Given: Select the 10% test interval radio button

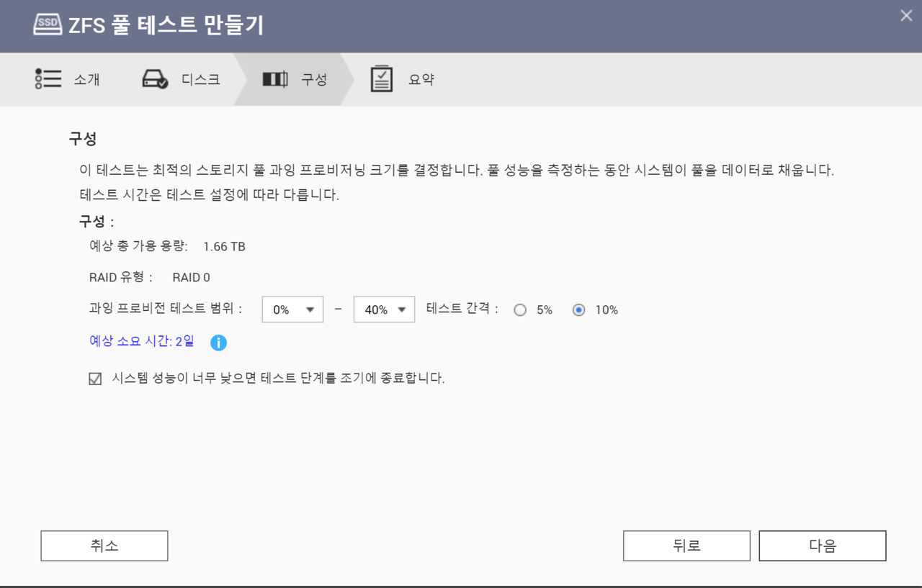Looking at the screenshot, I should (578, 310).
